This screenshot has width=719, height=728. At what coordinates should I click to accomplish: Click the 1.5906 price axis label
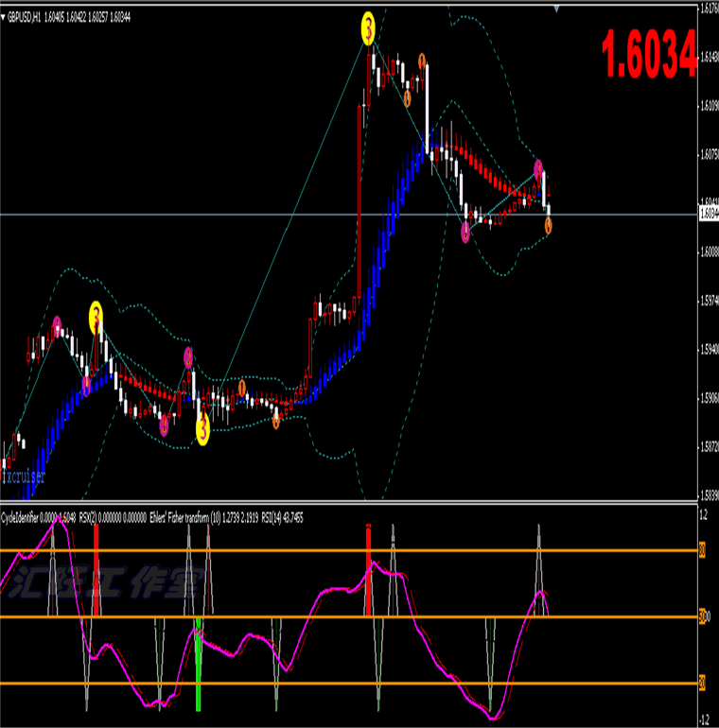pyautogui.click(x=710, y=398)
